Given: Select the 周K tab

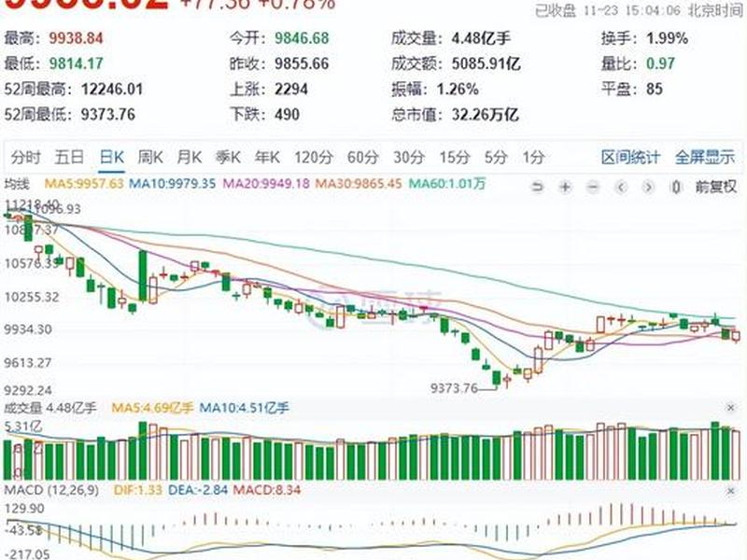Looking at the screenshot, I should [x=150, y=157].
